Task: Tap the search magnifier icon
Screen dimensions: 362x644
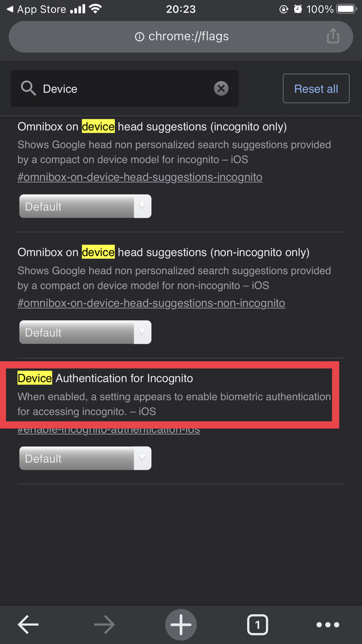Action: [x=28, y=88]
